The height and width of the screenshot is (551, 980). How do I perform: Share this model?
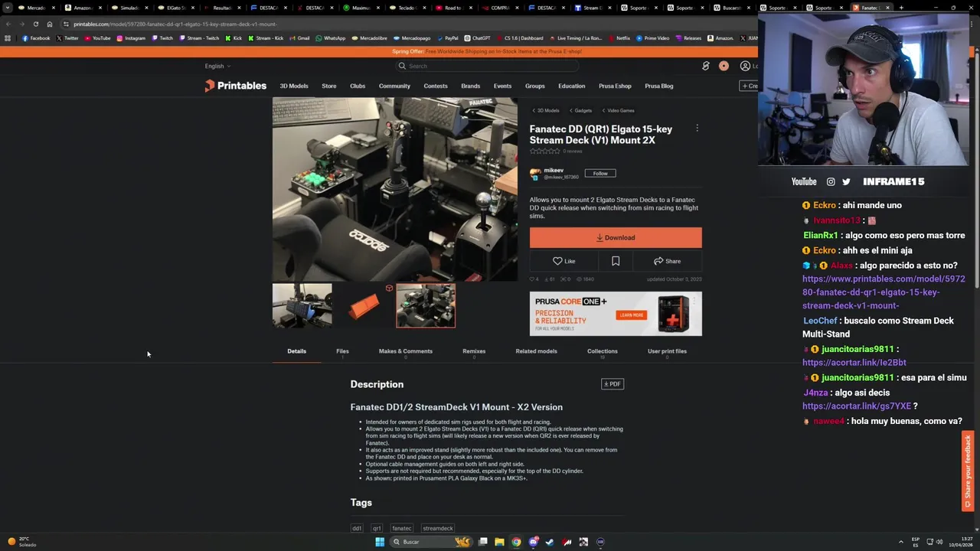667,261
